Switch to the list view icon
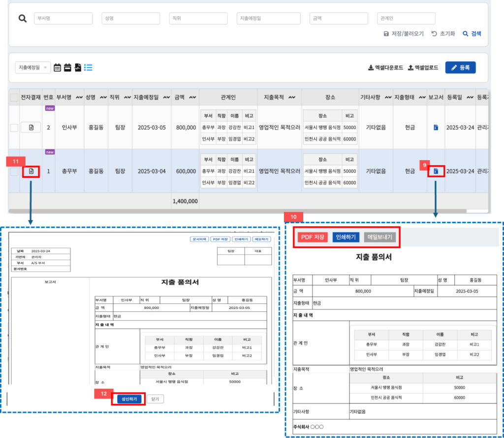 point(88,67)
